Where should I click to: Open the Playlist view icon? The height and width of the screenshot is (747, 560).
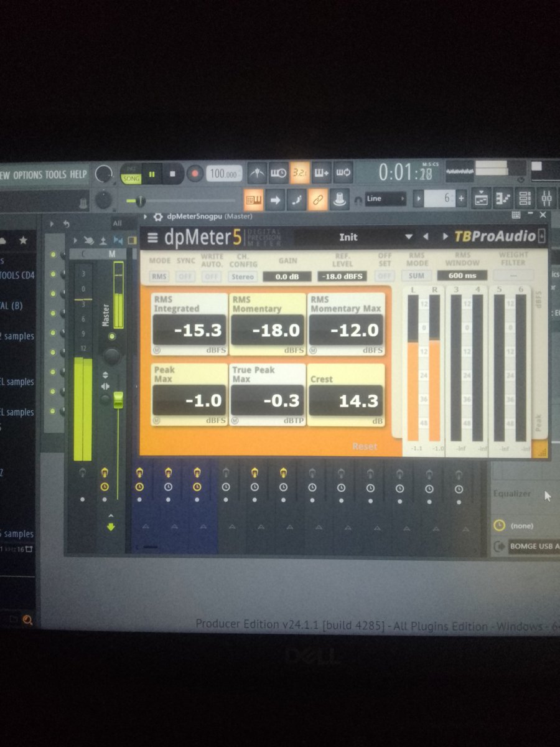pos(481,199)
